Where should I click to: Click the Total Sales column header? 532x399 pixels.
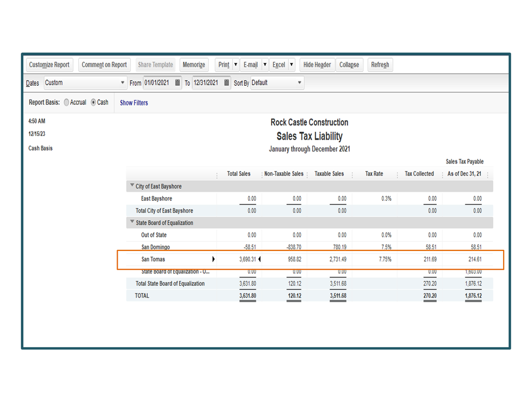pos(239,174)
